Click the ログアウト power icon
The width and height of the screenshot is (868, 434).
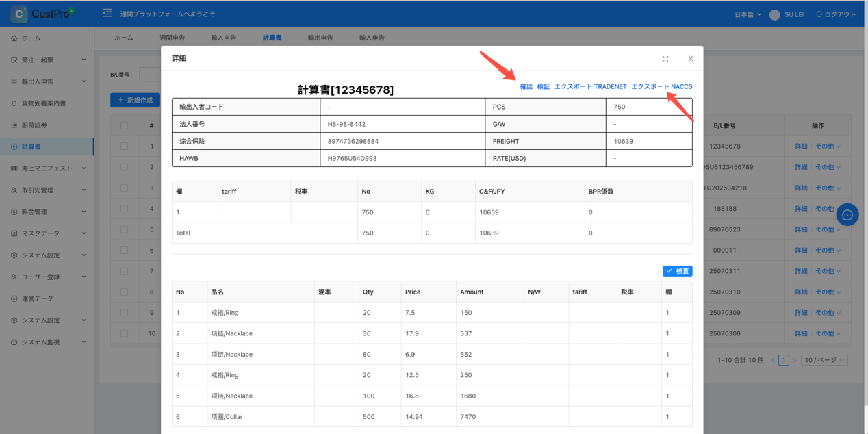[x=819, y=14]
